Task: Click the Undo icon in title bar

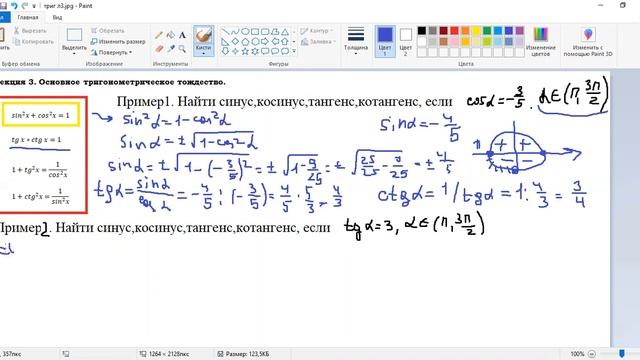Action: pyautogui.click(x=15, y=6)
